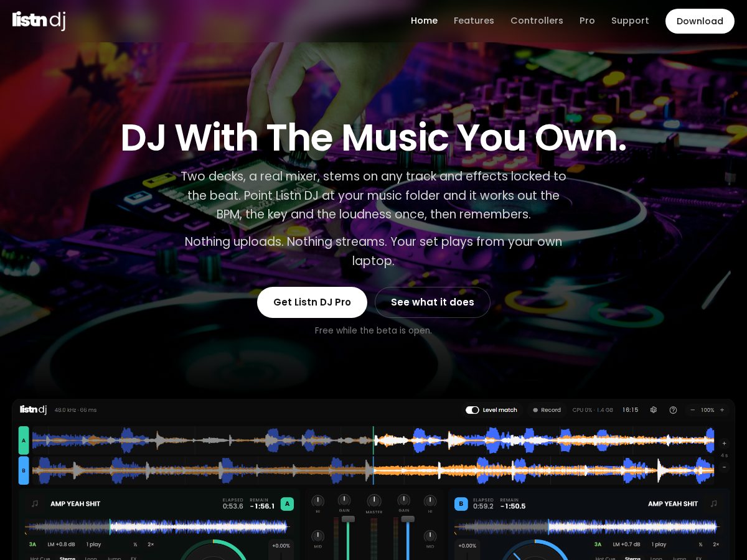The height and width of the screenshot is (560, 747).
Task: Click the 2× tempo button on deck A
Action: coord(151,544)
